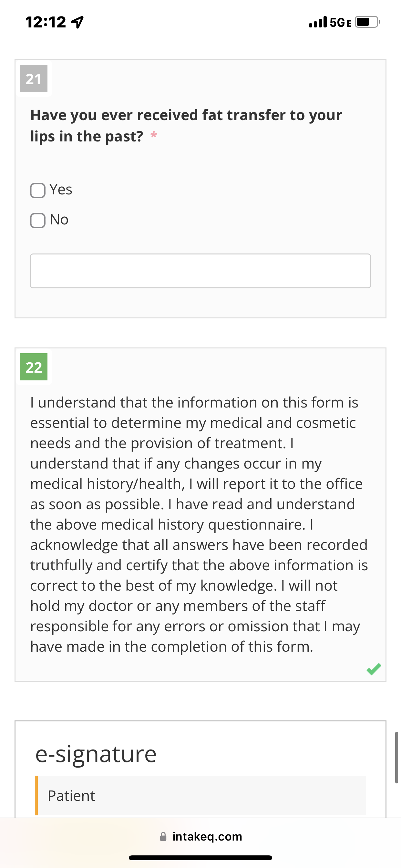Image resolution: width=401 pixels, height=868 pixels.
Task: Check the Yes checkbox for fat transfer
Action: point(38,191)
